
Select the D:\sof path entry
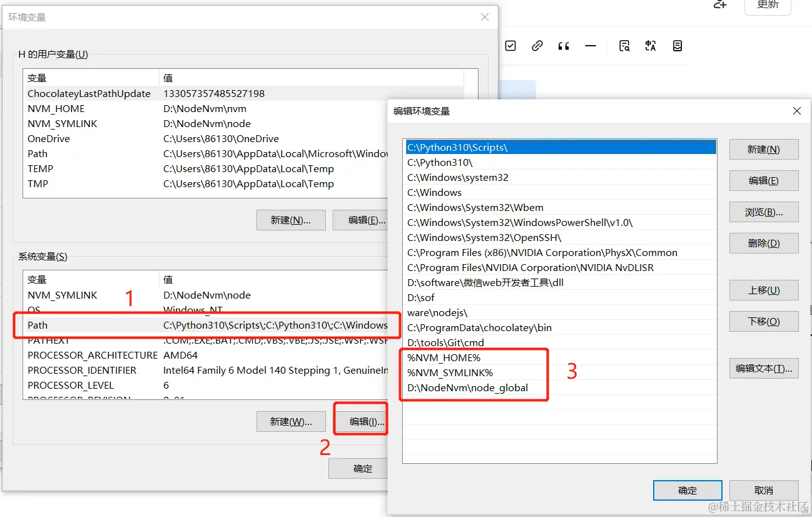[x=560, y=297]
